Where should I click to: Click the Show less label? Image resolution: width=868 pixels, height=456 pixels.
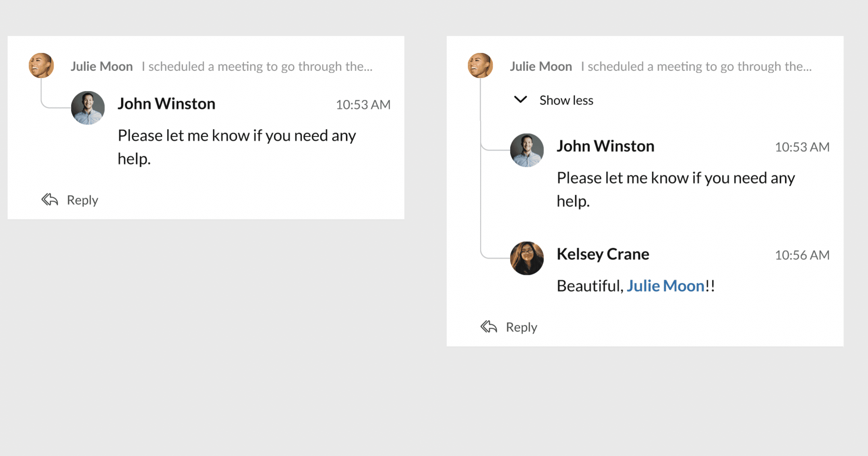566,101
